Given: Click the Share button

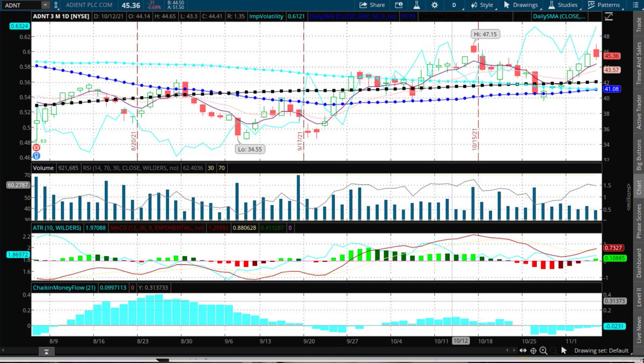Looking at the screenshot, I should 371,5.
